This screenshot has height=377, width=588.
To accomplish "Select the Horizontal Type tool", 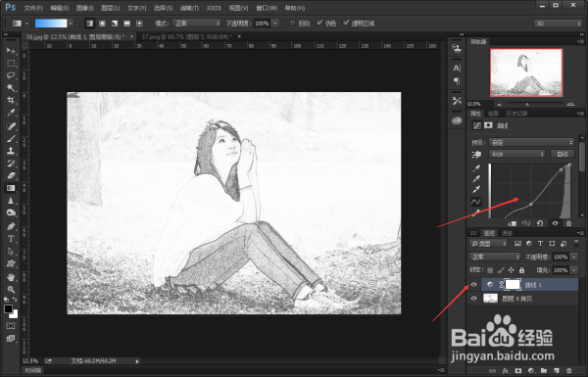I will [11, 239].
